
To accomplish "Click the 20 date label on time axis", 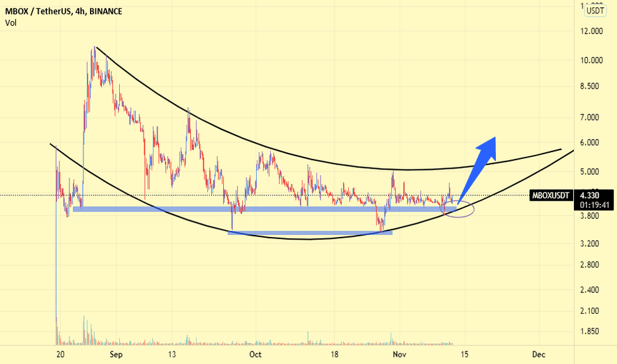I will 60,355.
